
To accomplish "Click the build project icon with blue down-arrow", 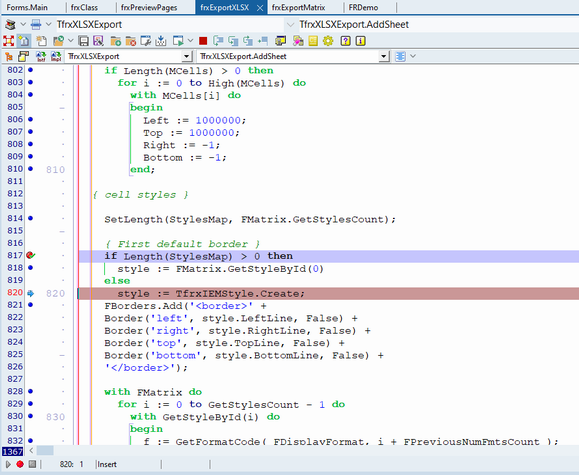I will click(161, 41).
